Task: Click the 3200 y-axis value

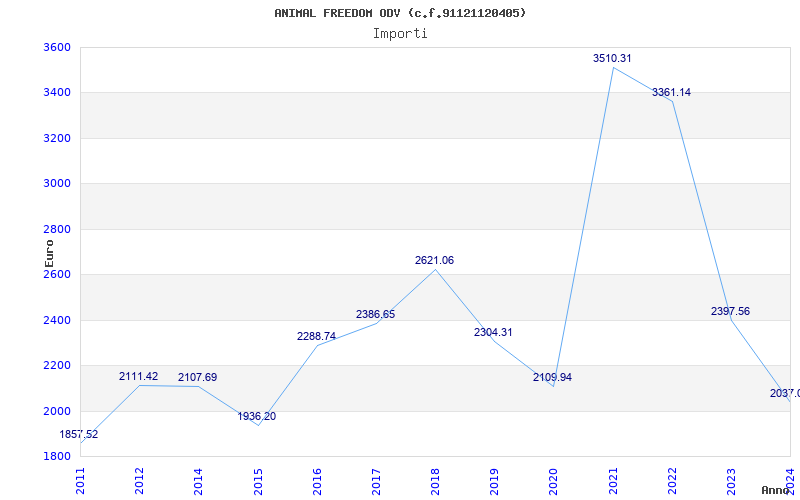Action: pyautogui.click(x=57, y=138)
